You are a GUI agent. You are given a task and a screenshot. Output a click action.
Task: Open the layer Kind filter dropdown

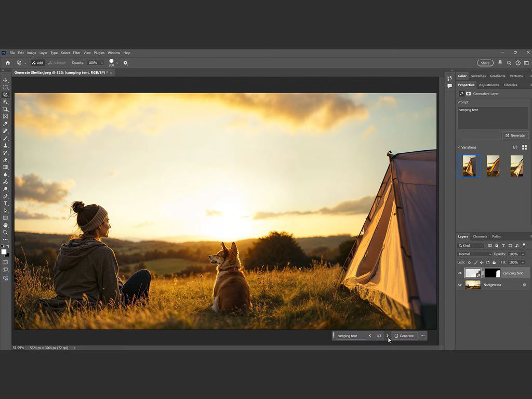pos(471,245)
